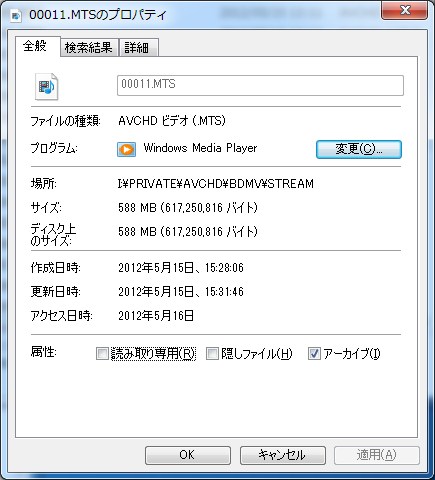Click the 00011.MTS filename field
Viewport: 435px width, 480px height.
coord(260,85)
